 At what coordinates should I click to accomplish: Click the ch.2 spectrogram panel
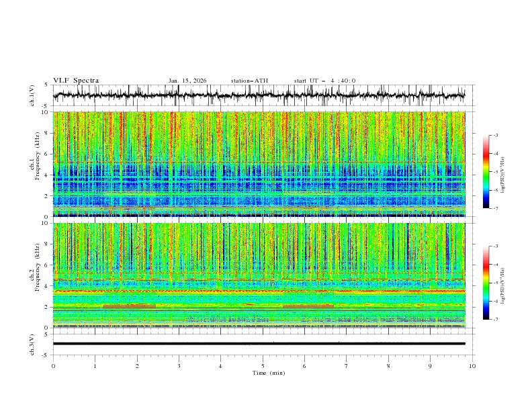[x=259, y=275]
